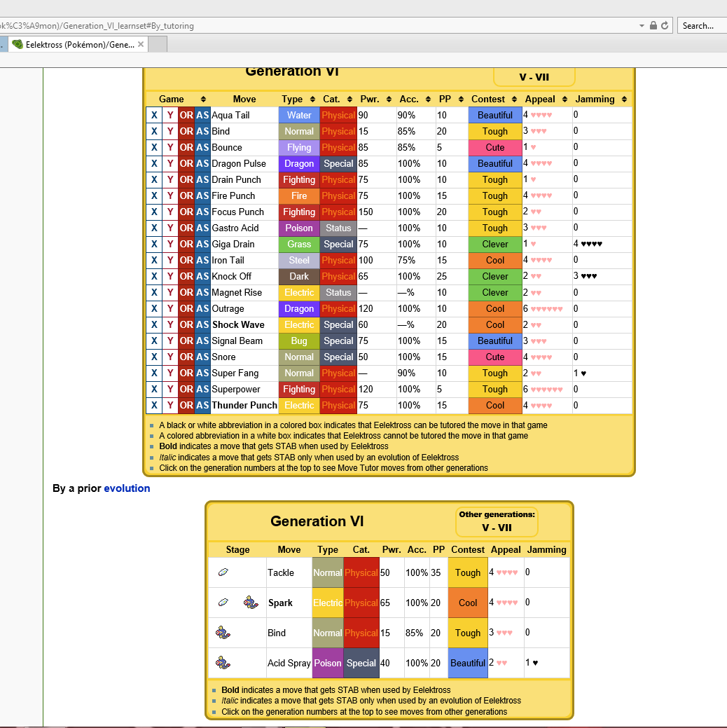
Task: Focus the Search input field
Action: point(702,25)
